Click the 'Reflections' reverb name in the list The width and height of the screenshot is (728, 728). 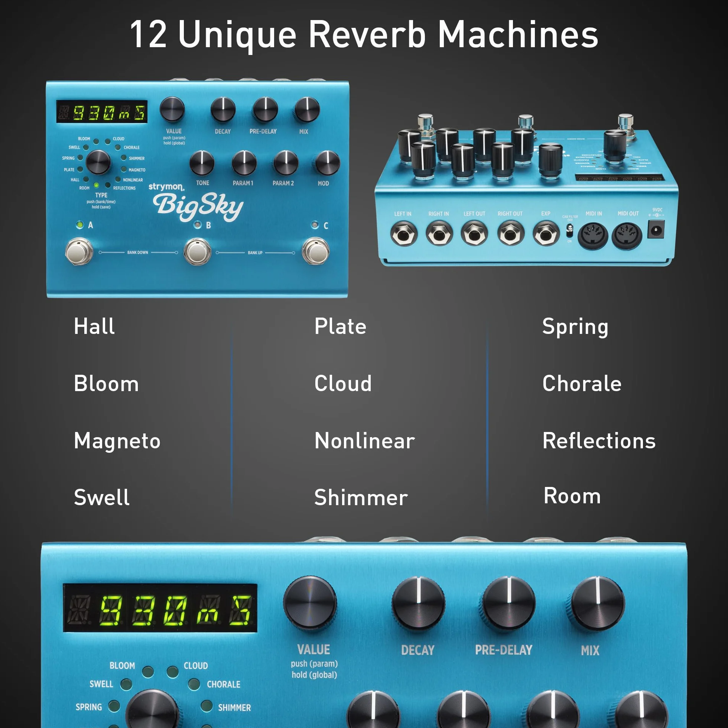click(x=599, y=441)
